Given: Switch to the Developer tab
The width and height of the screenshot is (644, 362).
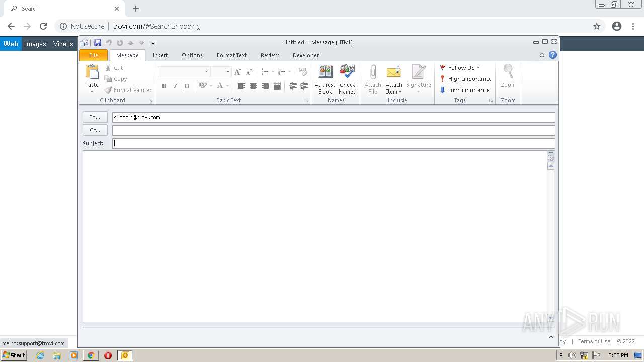Looking at the screenshot, I should 306,55.
